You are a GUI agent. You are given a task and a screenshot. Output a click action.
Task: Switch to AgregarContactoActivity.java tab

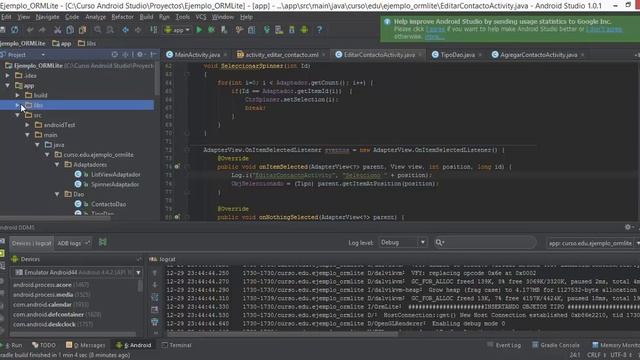point(538,55)
